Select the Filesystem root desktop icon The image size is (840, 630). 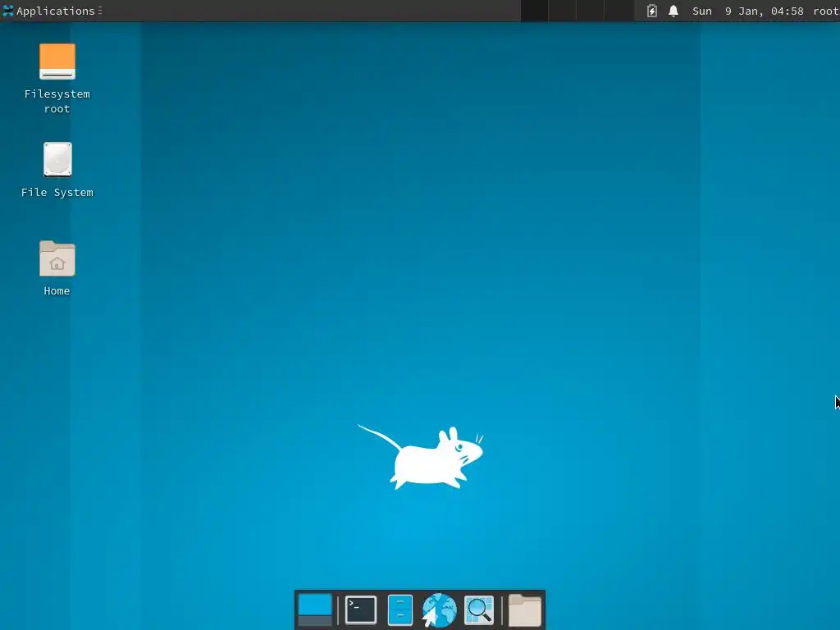click(57, 61)
